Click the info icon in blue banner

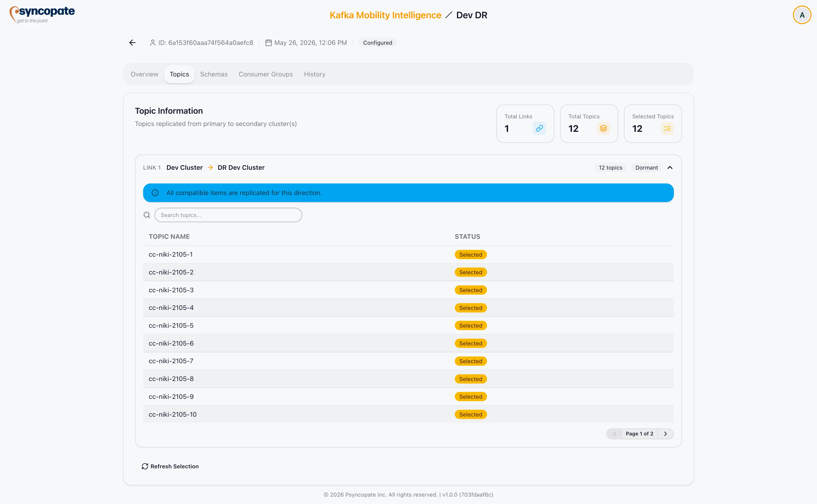click(155, 193)
